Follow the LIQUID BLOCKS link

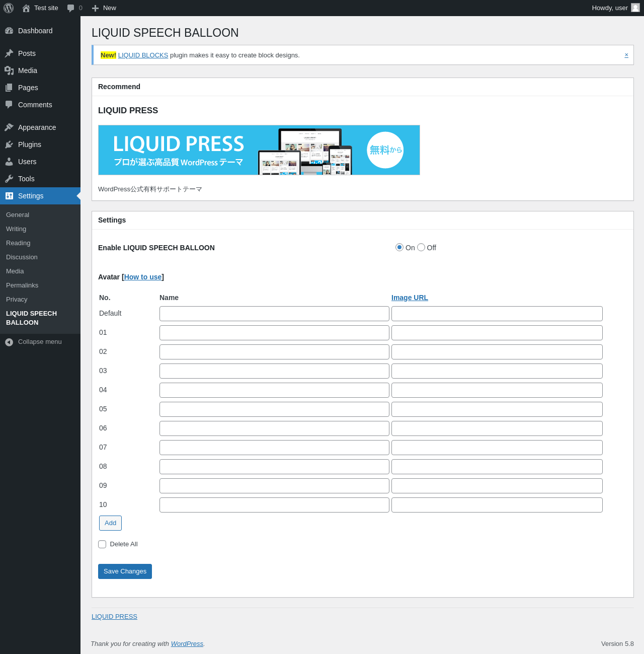click(143, 55)
